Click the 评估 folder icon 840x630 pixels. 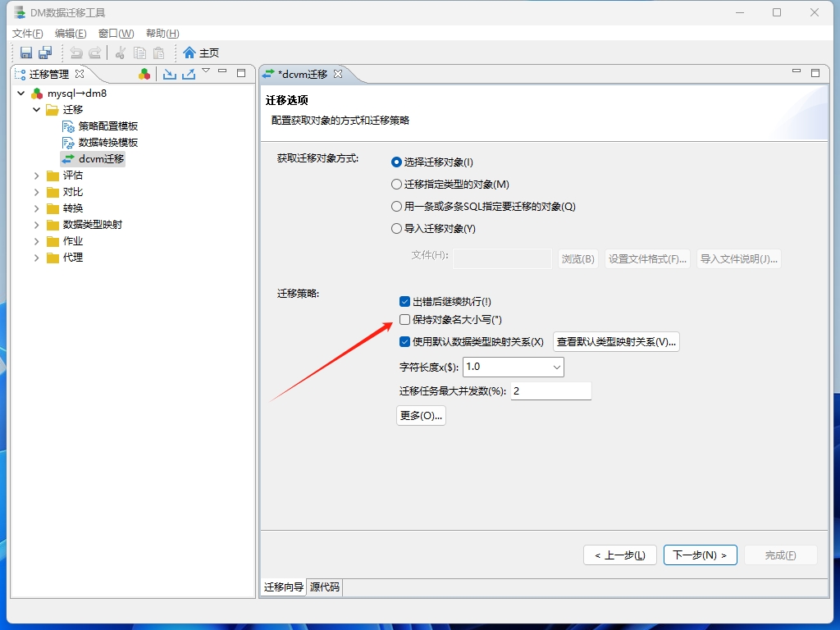tap(52, 176)
